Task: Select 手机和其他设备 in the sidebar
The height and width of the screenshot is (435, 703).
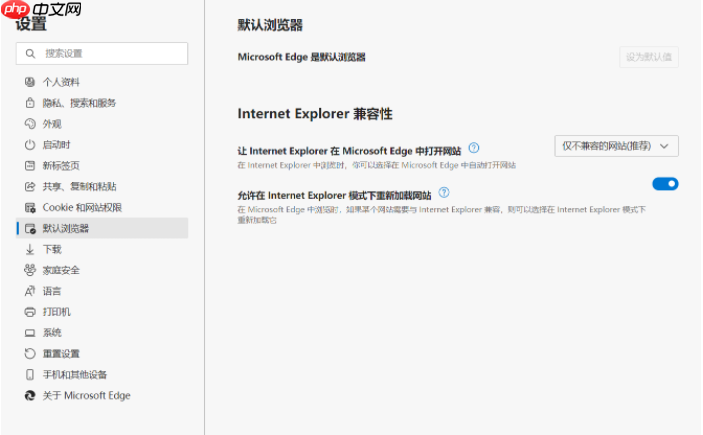Action: click(x=102, y=374)
